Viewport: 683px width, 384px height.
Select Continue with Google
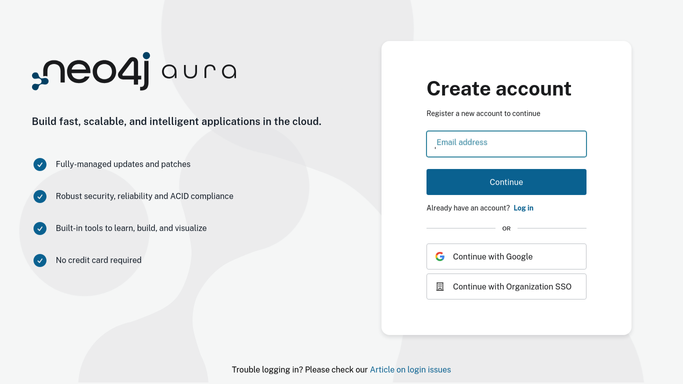point(506,256)
